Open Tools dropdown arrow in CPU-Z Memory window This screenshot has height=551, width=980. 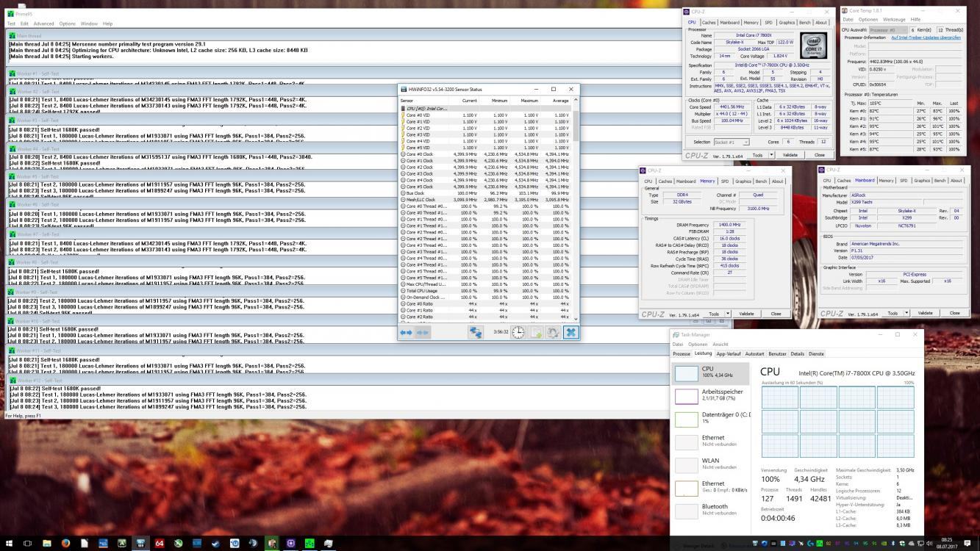click(x=727, y=314)
